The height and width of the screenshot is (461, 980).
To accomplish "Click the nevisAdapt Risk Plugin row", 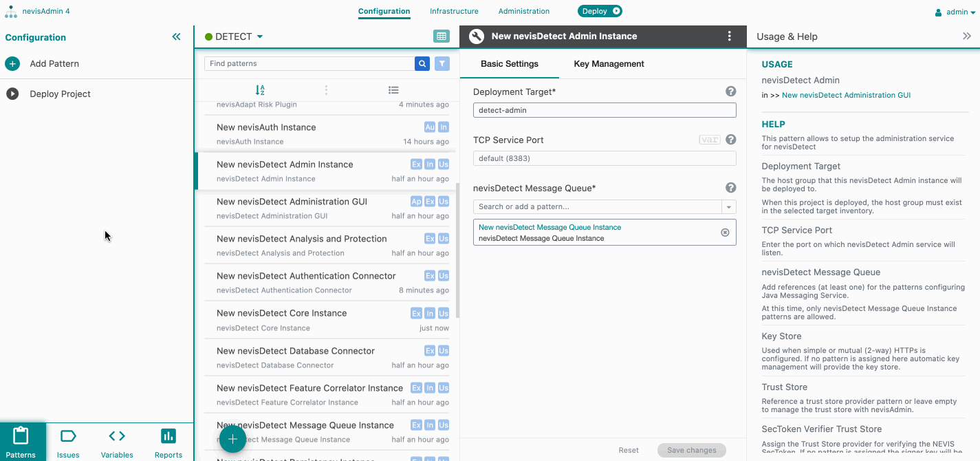I will click(x=327, y=107).
